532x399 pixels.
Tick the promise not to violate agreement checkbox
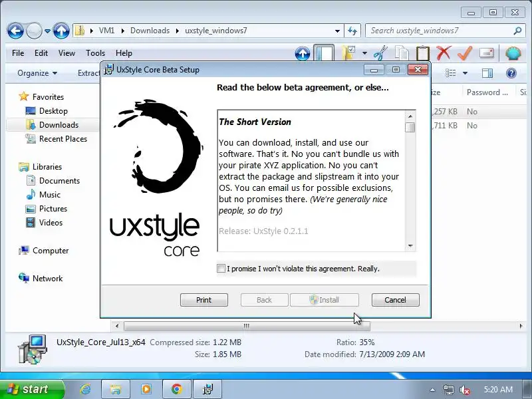pyautogui.click(x=221, y=269)
